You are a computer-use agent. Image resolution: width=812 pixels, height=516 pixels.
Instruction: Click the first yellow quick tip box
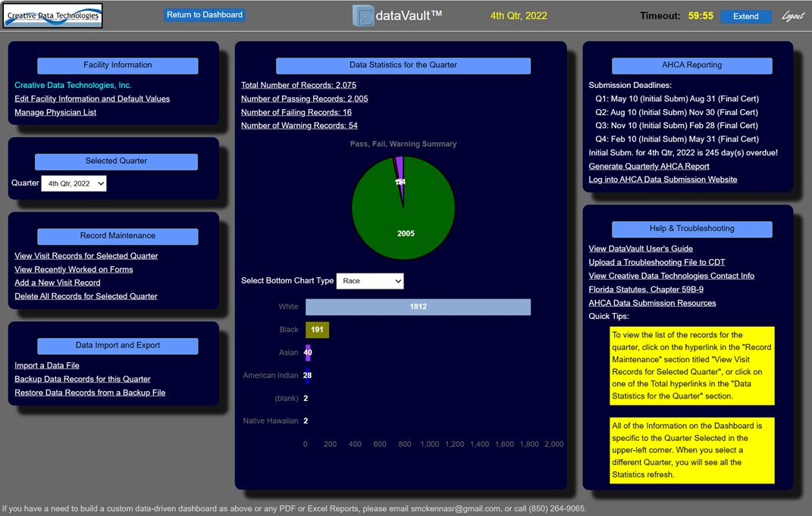tap(692, 366)
